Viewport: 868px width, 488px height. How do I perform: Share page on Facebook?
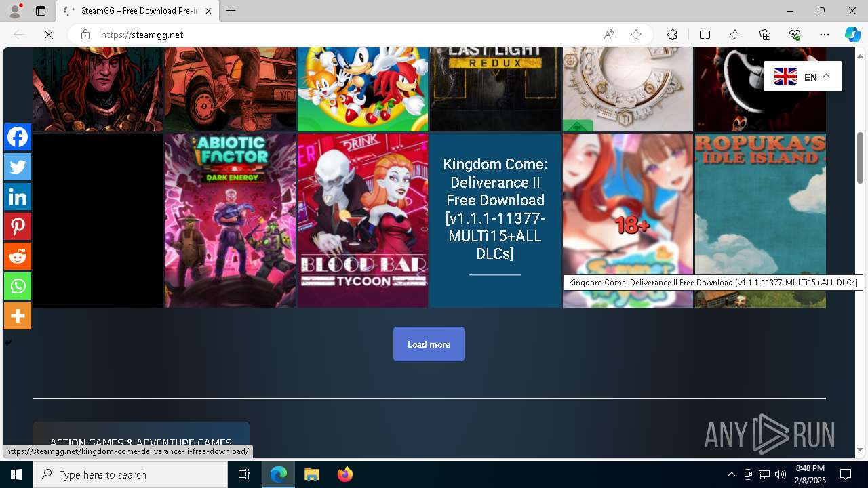click(18, 137)
